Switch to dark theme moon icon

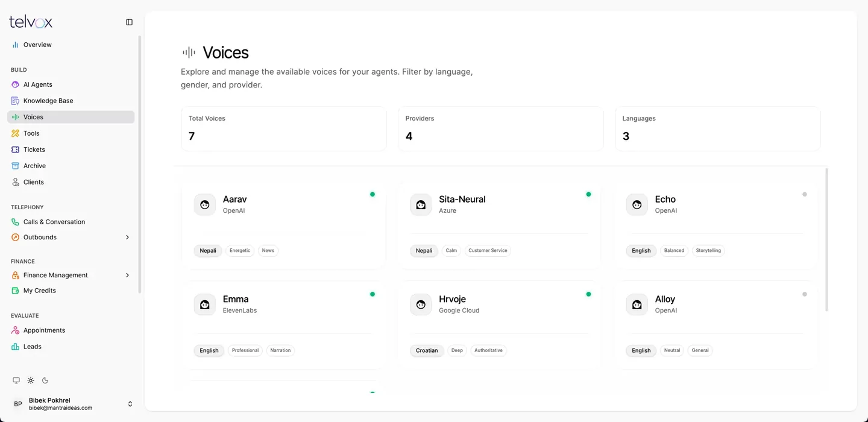tap(45, 380)
